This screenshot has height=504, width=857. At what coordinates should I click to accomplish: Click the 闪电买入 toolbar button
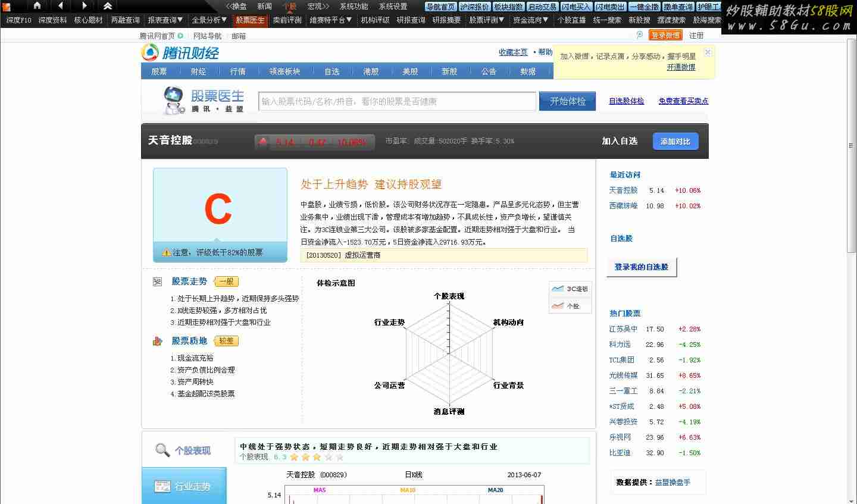(576, 7)
